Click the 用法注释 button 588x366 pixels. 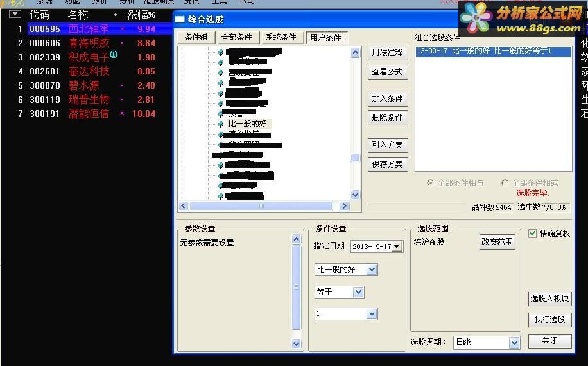click(x=387, y=53)
